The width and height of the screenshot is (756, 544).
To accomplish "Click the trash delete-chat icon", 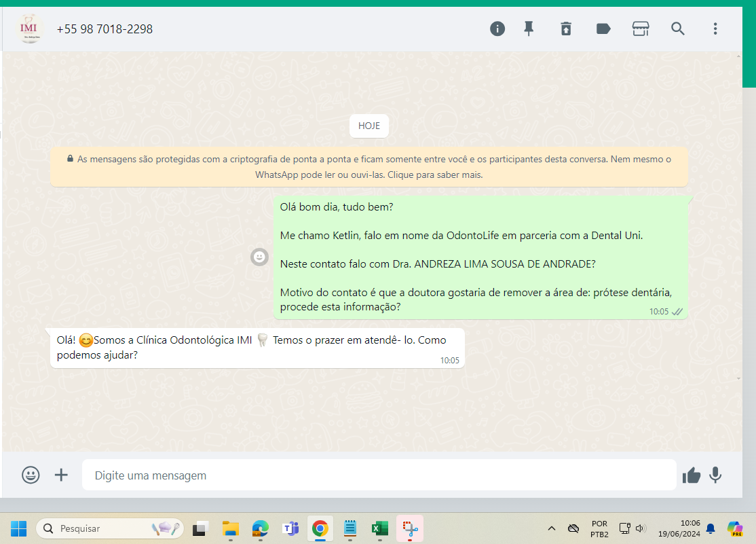I will click(x=566, y=29).
